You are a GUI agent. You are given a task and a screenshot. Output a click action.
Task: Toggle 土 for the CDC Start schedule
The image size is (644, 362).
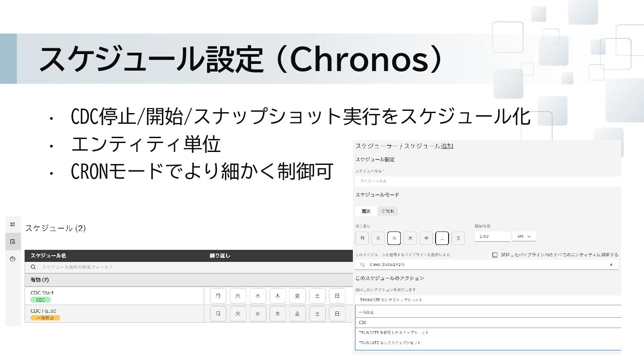pyautogui.click(x=317, y=296)
